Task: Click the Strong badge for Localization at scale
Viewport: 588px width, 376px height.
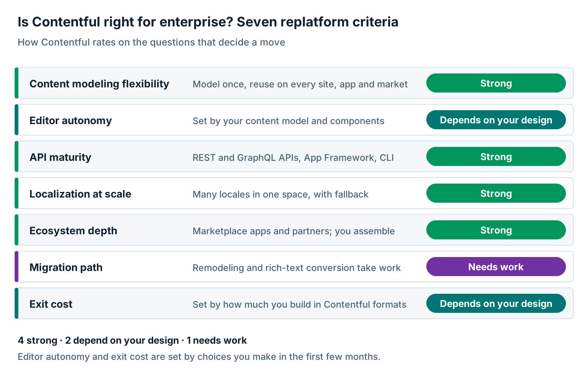Action: (x=496, y=193)
